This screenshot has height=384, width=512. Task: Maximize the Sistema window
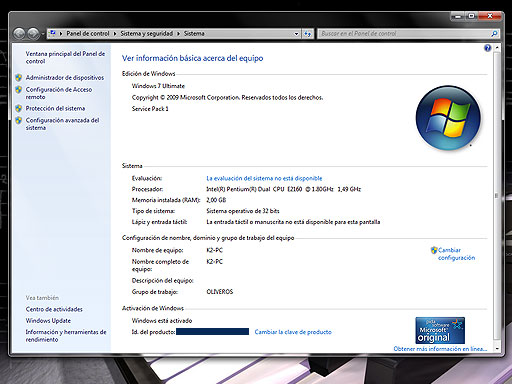pyautogui.click(x=471, y=16)
